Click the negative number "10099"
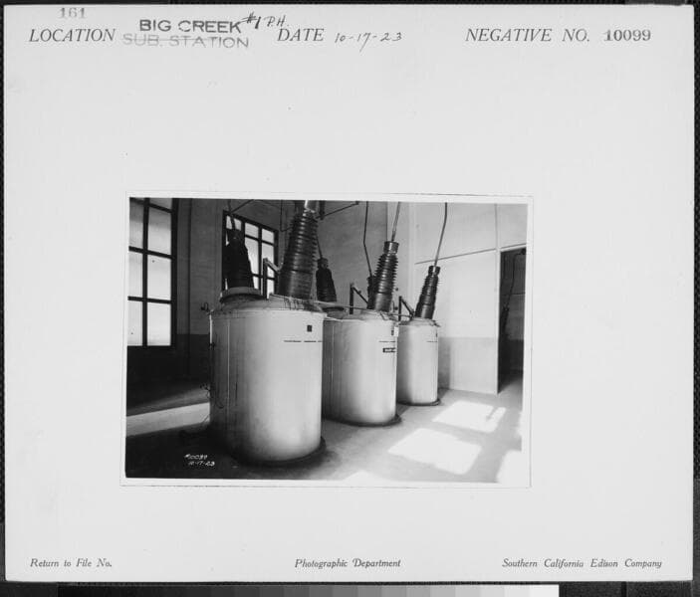Image resolution: width=700 pixels, height=597 pixels. tap(627, 35)
